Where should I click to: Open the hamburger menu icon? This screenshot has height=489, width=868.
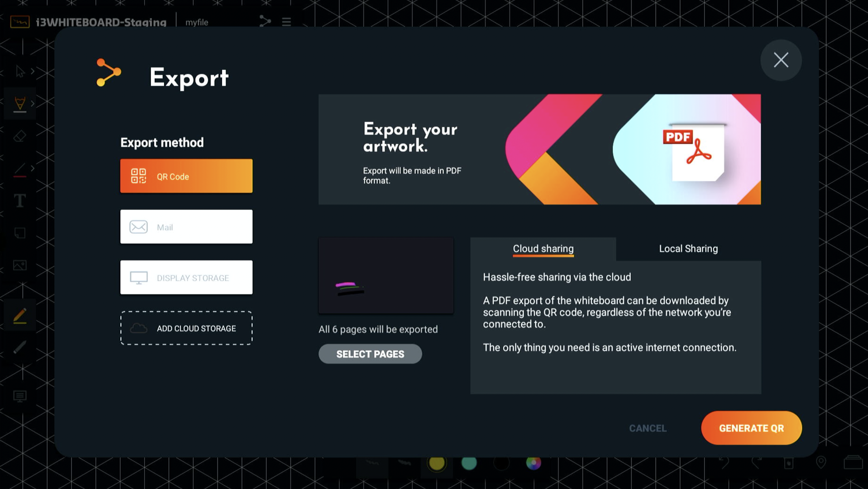pyautogui.click(x=286, y=22)
